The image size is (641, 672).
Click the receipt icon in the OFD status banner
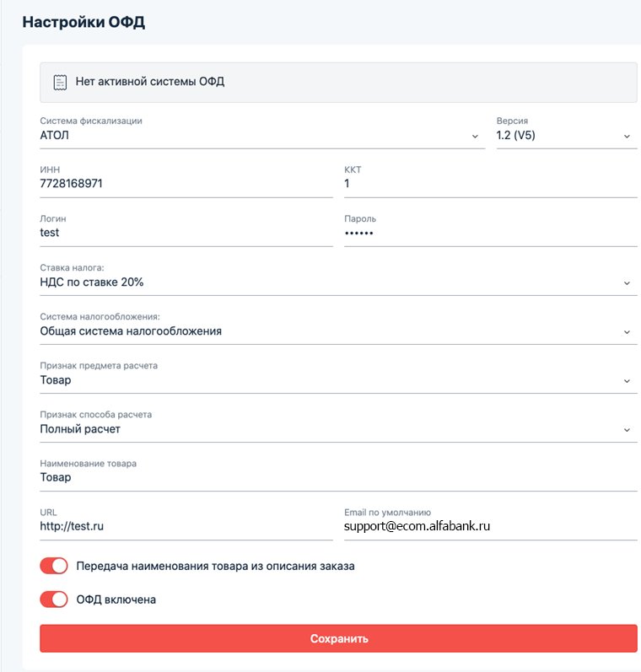pyautogui.click(x=60, y=83)
